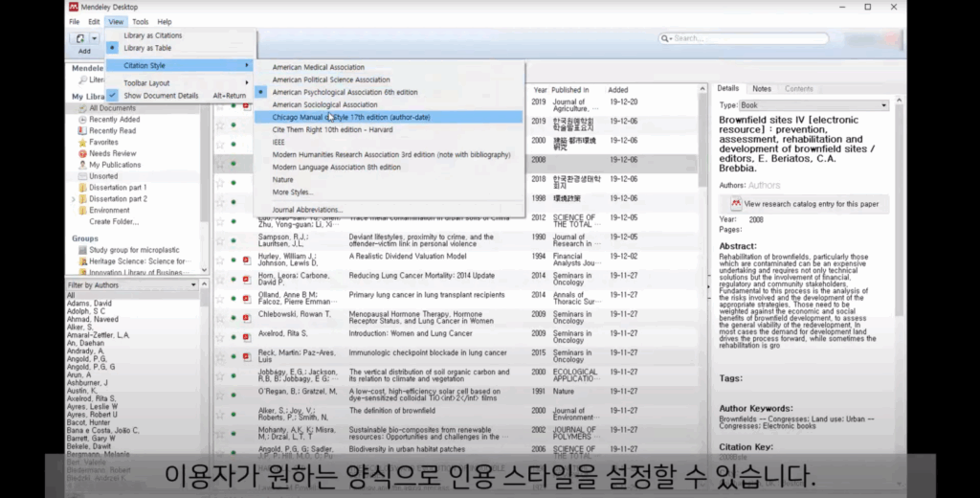Switch to the Notes tab
The image size is (980, 498).
pos(761,89)
